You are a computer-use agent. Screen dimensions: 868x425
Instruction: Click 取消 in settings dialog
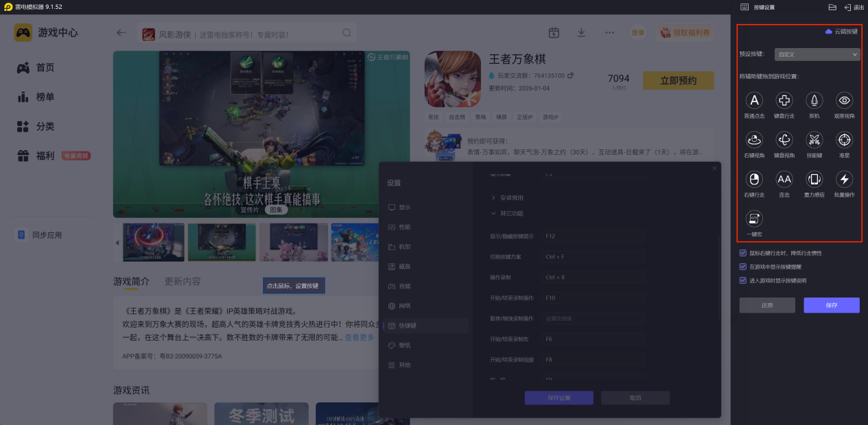[x=635, y=398]
